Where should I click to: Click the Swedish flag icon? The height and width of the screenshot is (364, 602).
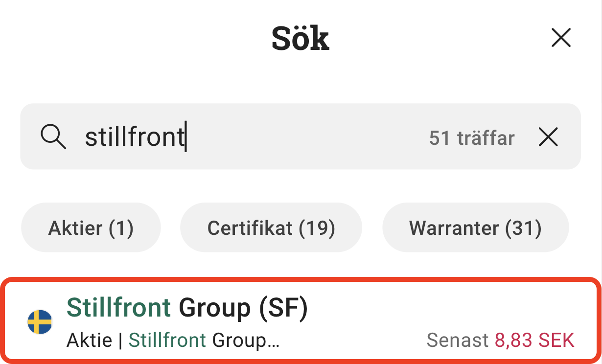pyautogui.click(x=40, y=322)
